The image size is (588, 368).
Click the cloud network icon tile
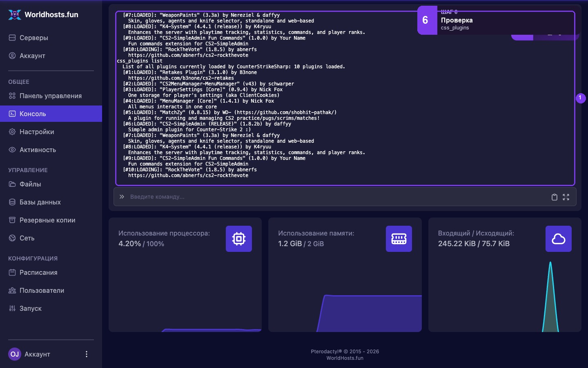(559, 239)
